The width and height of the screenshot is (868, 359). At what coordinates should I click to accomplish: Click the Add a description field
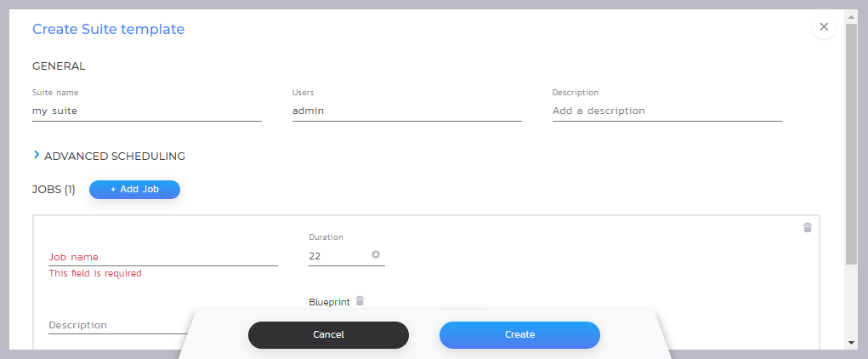(x=667, y=111)
